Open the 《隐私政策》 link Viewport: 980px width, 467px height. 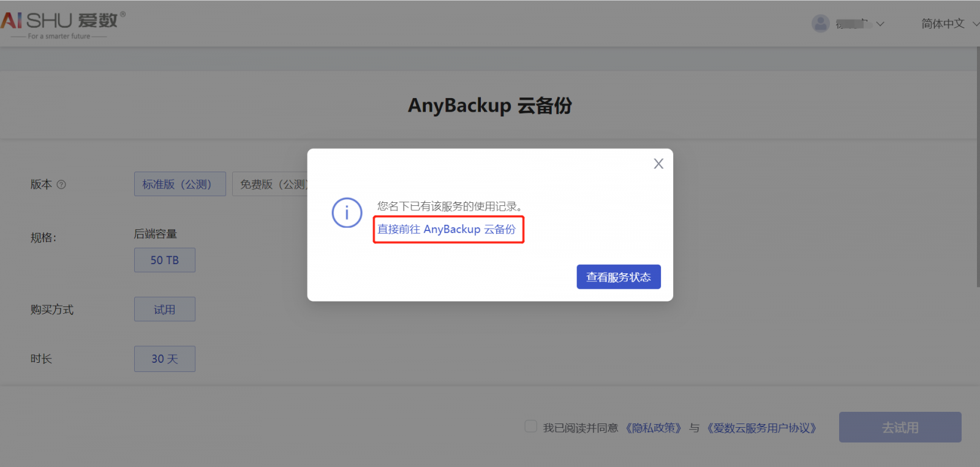point(654,428)
